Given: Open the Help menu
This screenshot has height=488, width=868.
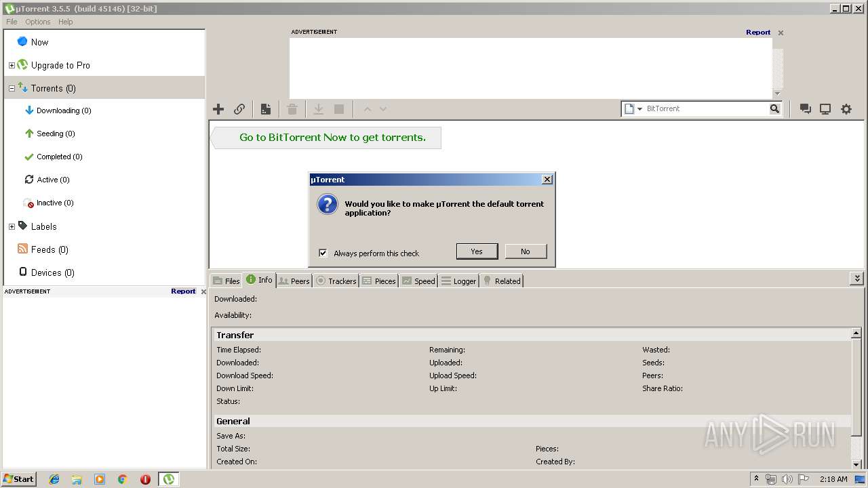Looking at the screenshot, I should coord(65,22).
